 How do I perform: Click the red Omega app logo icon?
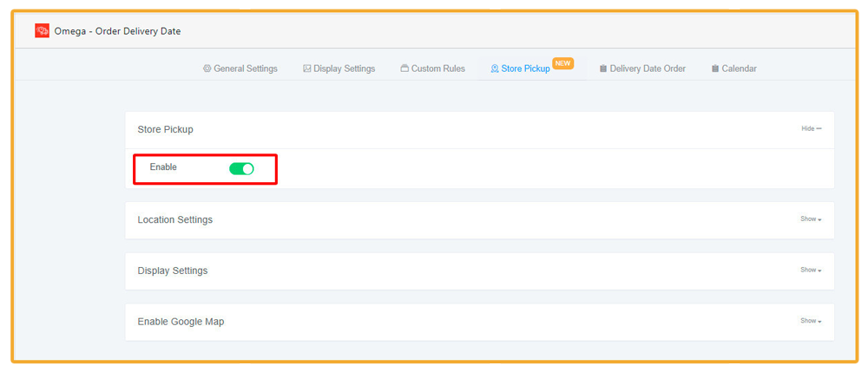[42, 31]
